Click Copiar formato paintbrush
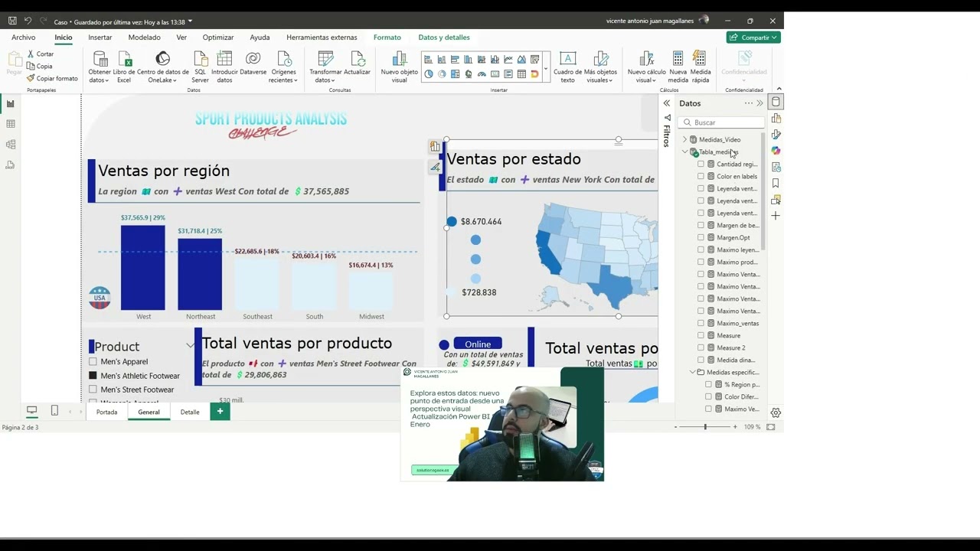Viewport: 980px width, 551px height. 52,78
